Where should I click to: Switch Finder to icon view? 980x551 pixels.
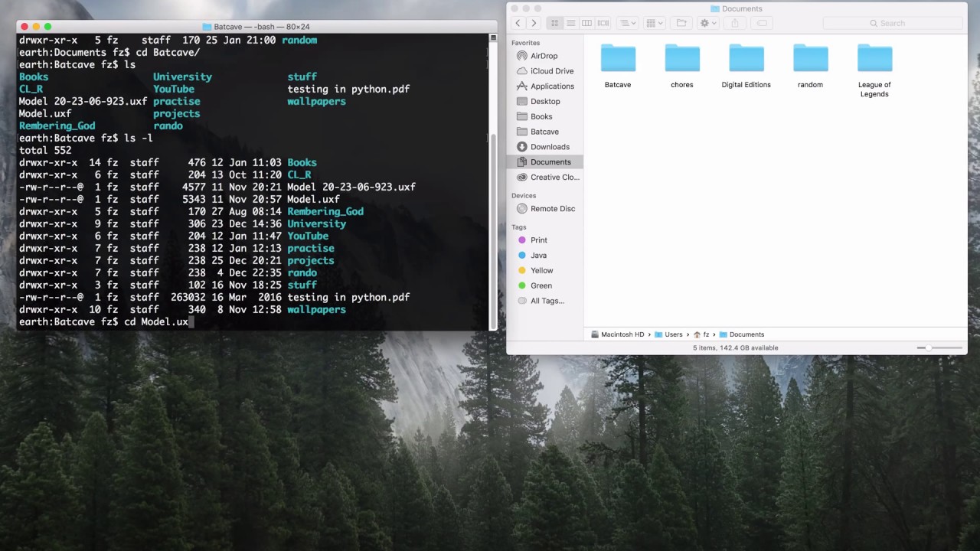pos(555,23)
